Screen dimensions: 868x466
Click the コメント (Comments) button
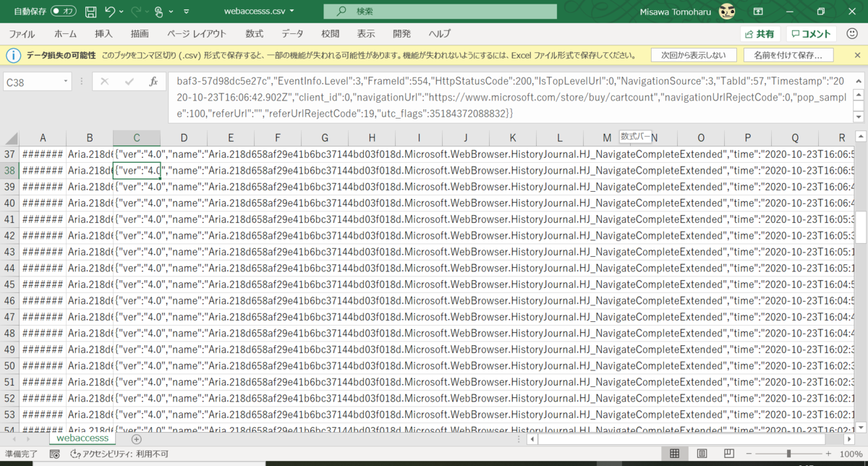[812, 34]
